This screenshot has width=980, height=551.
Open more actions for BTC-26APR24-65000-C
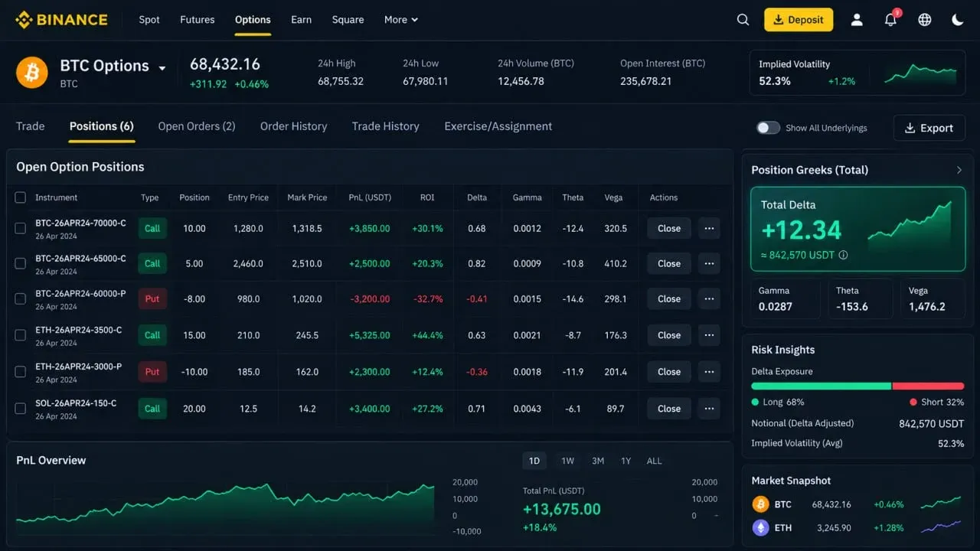709,263
